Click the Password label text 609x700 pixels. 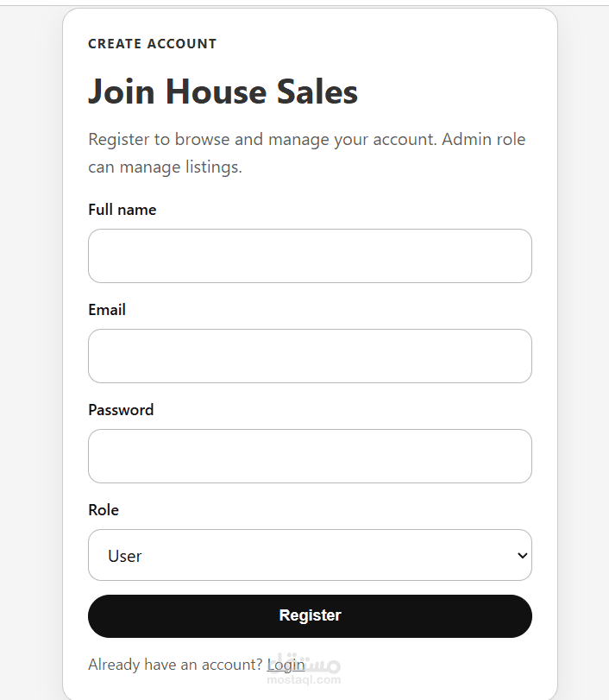coord(121,410)
